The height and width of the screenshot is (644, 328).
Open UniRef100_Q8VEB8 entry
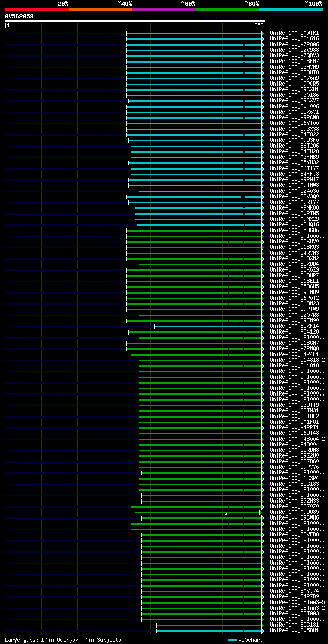click(294, 534)
